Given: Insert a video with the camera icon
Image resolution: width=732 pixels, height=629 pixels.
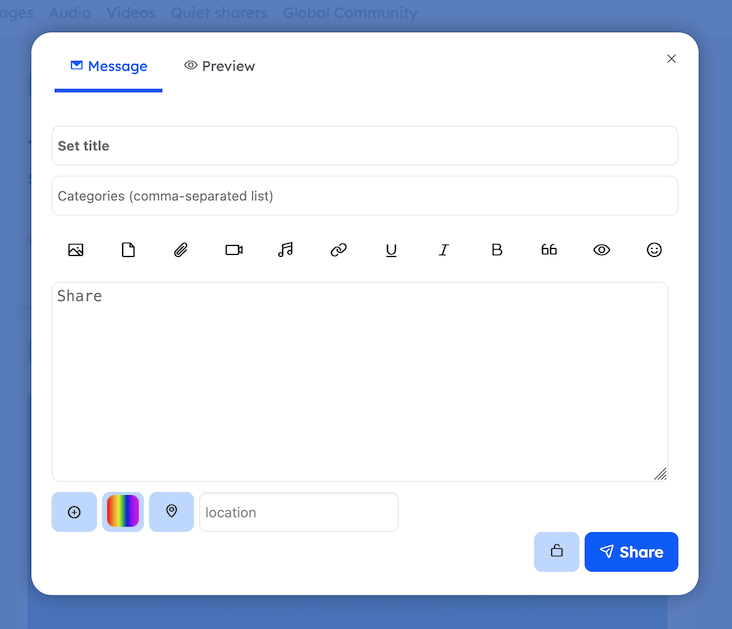Looking at the screenshot, I should [x=234, y=250].
